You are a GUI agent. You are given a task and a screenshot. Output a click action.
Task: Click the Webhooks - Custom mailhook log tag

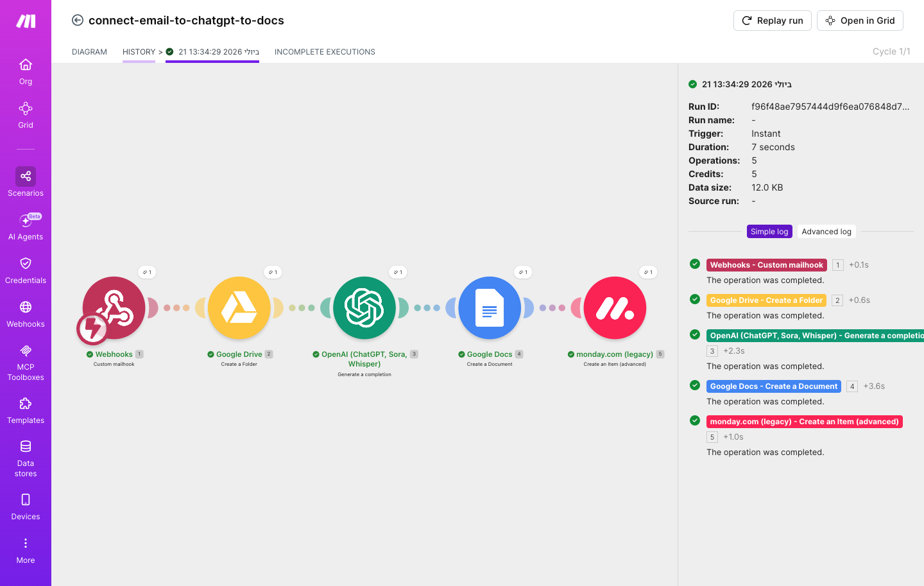coord(766,265)
